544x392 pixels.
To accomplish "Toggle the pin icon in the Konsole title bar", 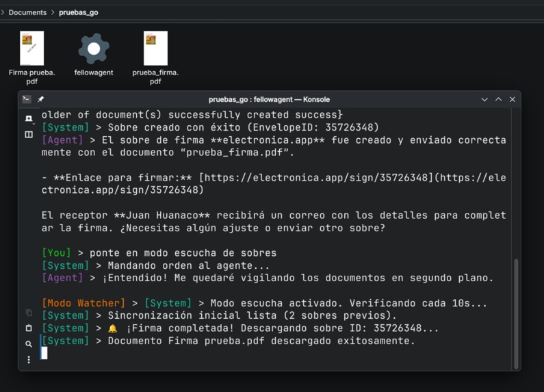I will 40,99.
